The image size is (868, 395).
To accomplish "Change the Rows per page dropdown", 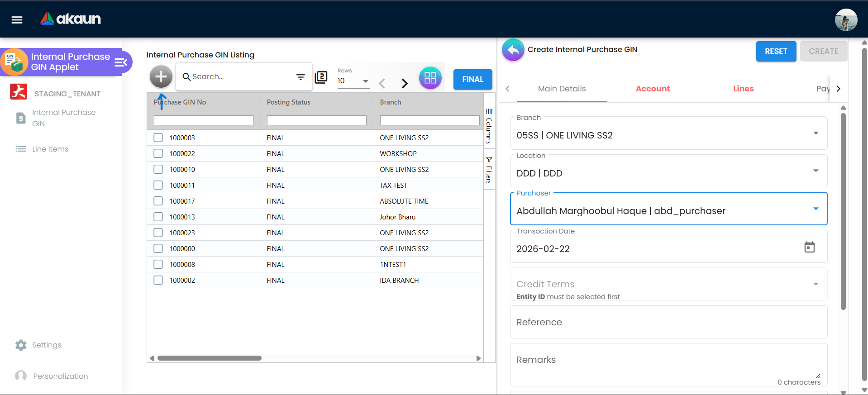I will (353, 81).
